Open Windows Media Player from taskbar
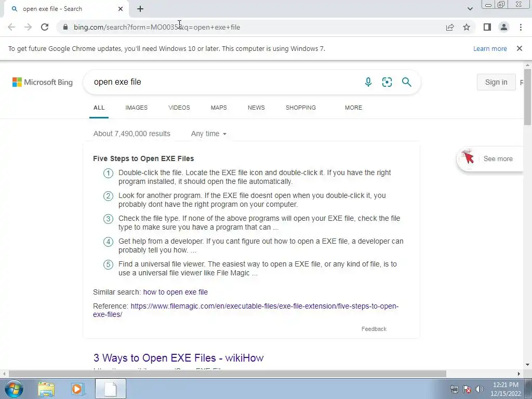 pyautogui.click(x=77, y=389)
